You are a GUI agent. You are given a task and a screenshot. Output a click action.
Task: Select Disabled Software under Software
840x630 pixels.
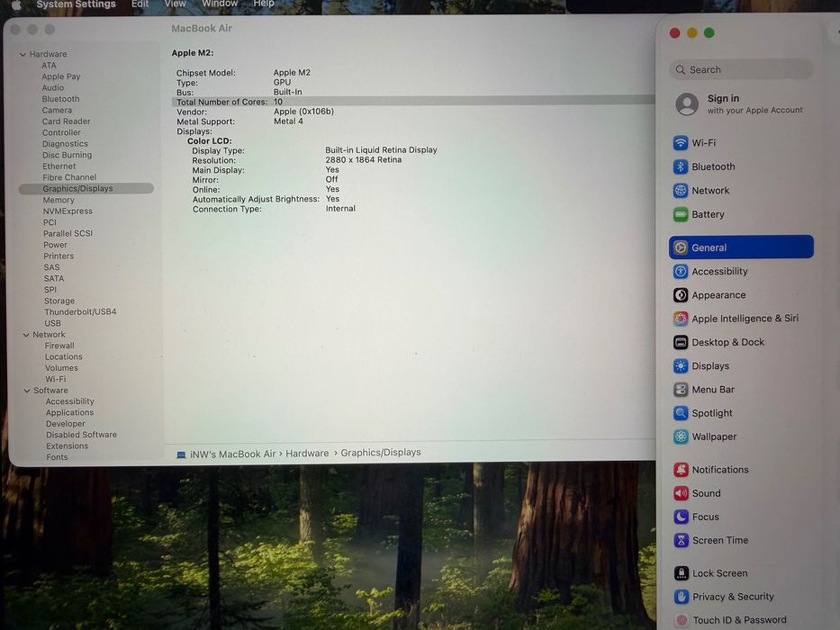81,435
